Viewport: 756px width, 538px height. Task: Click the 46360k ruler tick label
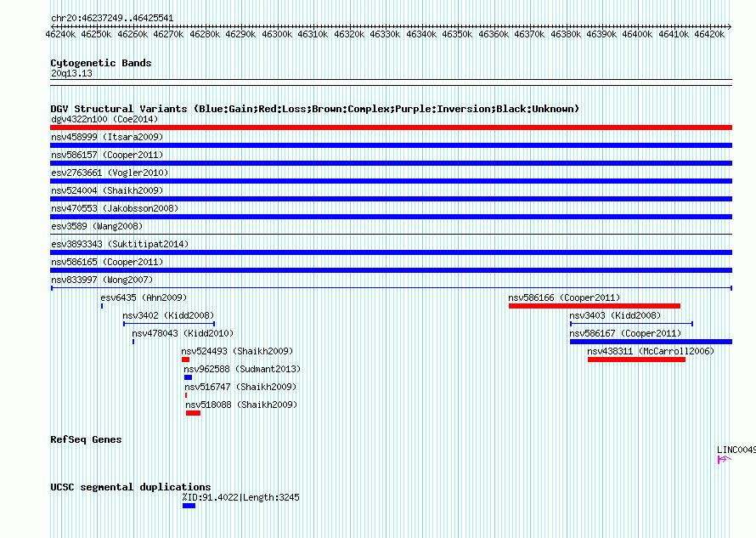pos(494,34)
